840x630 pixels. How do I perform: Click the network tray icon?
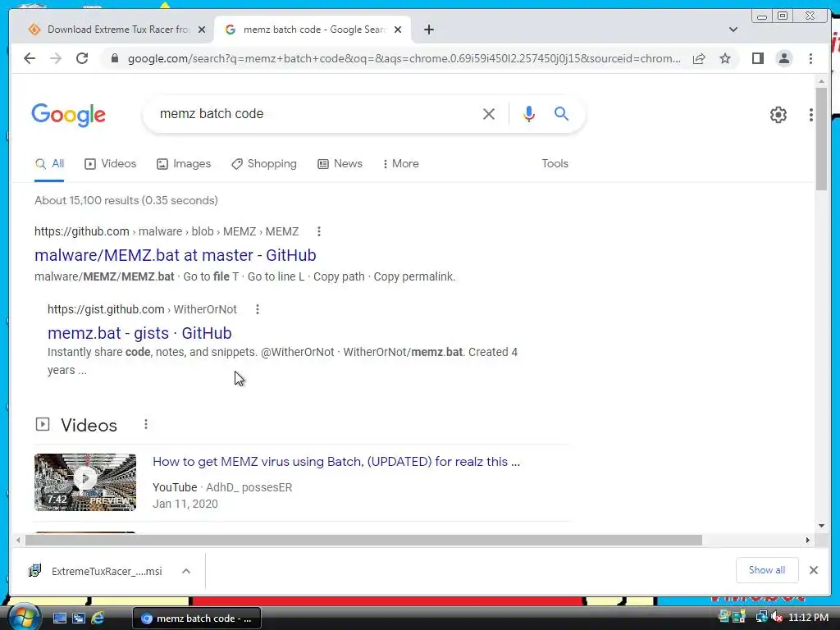(761, 617)
